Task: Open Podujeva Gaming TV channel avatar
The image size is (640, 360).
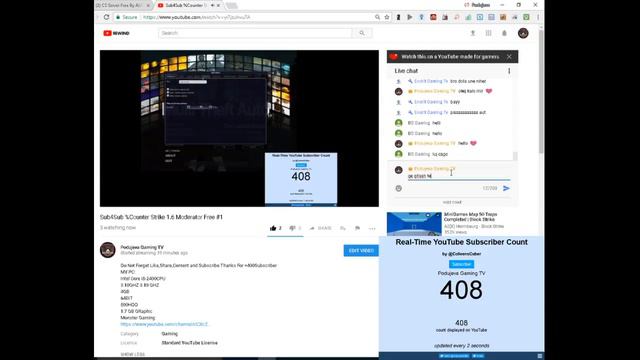Action: [x=108, y=250]
